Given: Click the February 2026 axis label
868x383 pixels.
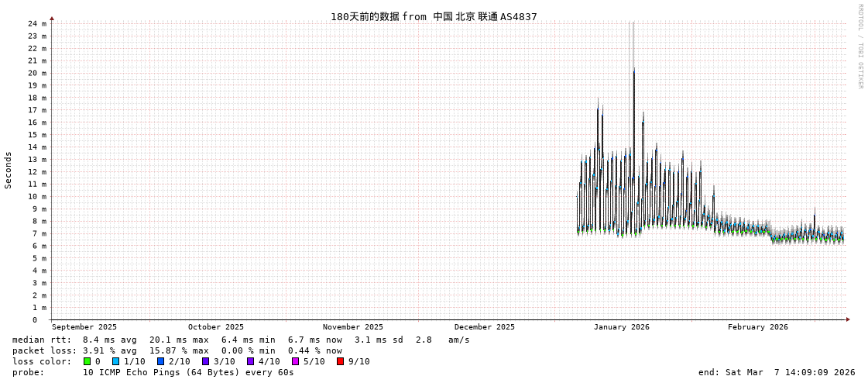Looking at the screenshot, I should (x=757, y=327).
